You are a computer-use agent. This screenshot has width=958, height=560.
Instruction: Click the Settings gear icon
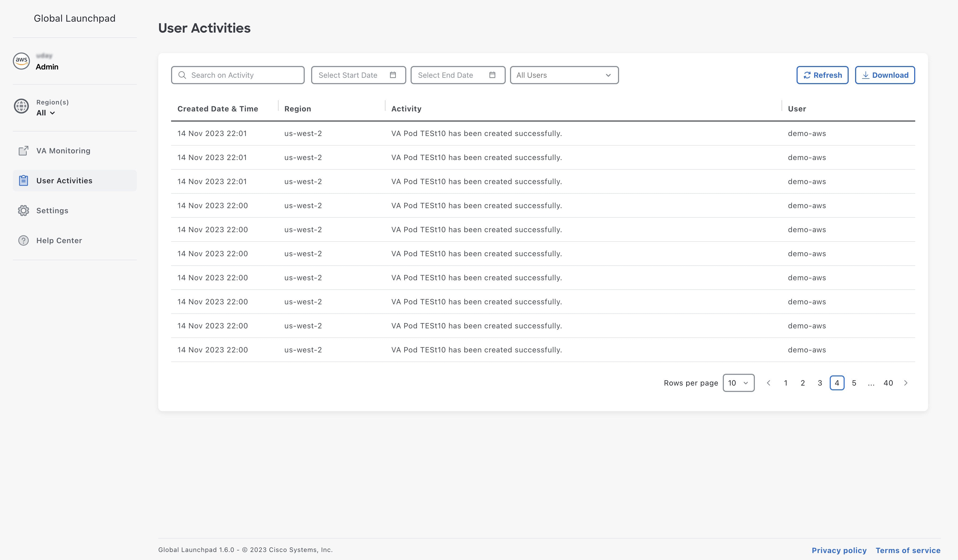(24, 211)
